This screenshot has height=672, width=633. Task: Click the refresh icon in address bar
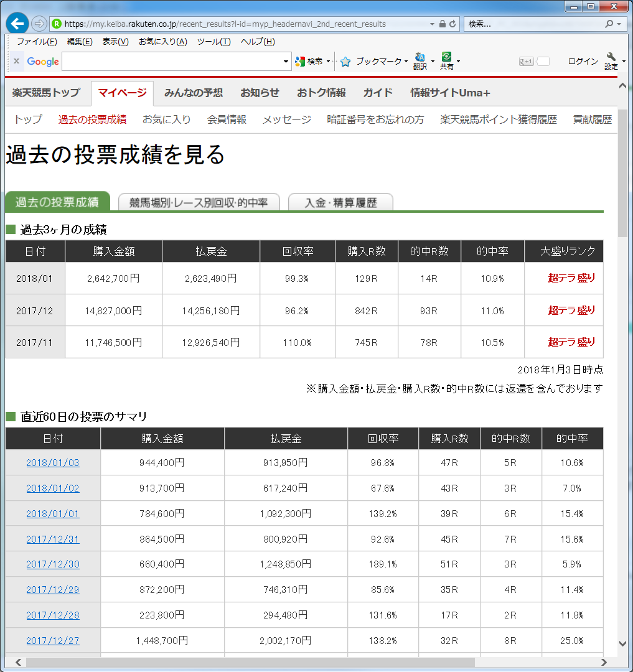[x=452, y=24]
